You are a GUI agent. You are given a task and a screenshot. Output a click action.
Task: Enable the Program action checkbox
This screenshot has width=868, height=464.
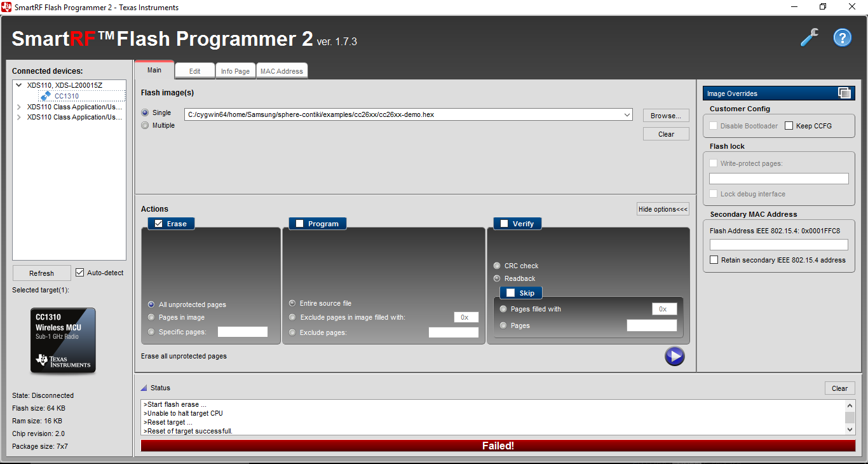299,223
